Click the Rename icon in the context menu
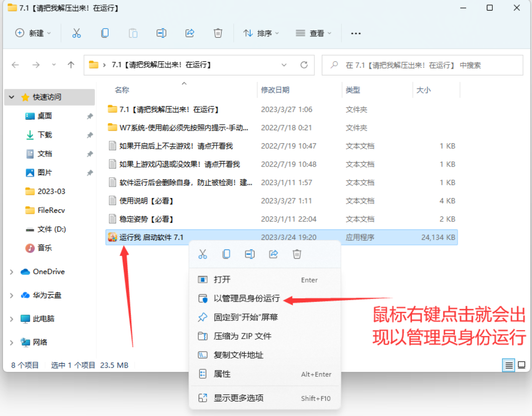This screenshot has height=416, width=532. coord(250,254)
